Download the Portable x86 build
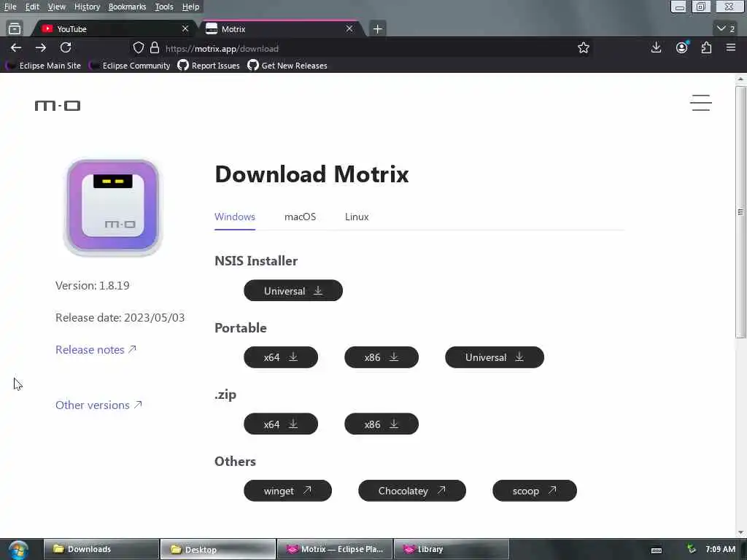The height and width of the screenshot is (560, 747). (381, 357)
